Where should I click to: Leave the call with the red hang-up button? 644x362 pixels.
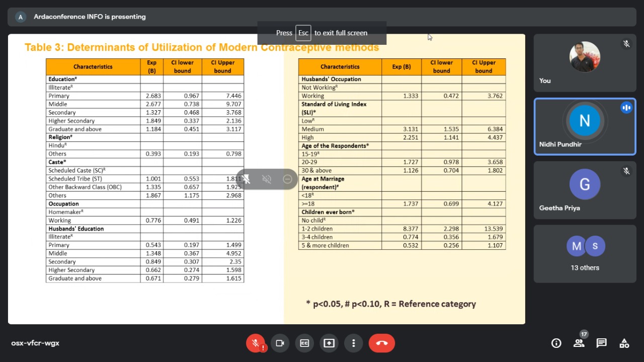[382, 343]
